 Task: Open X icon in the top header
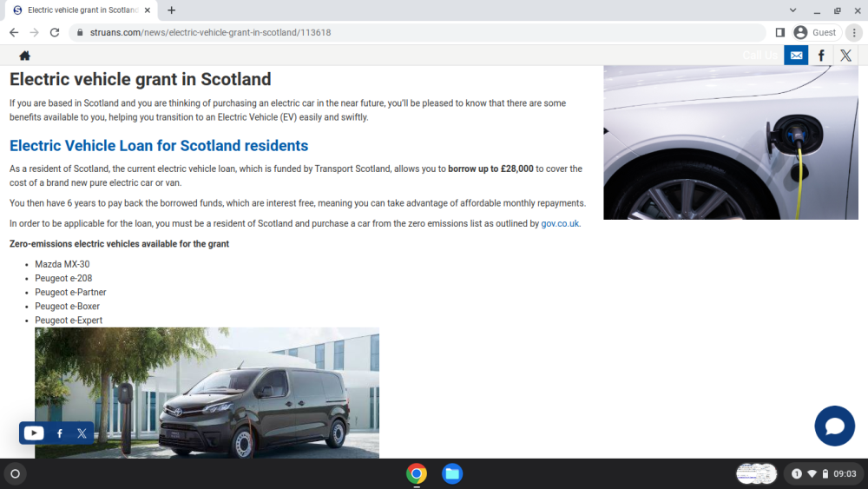tap(845, 56)
